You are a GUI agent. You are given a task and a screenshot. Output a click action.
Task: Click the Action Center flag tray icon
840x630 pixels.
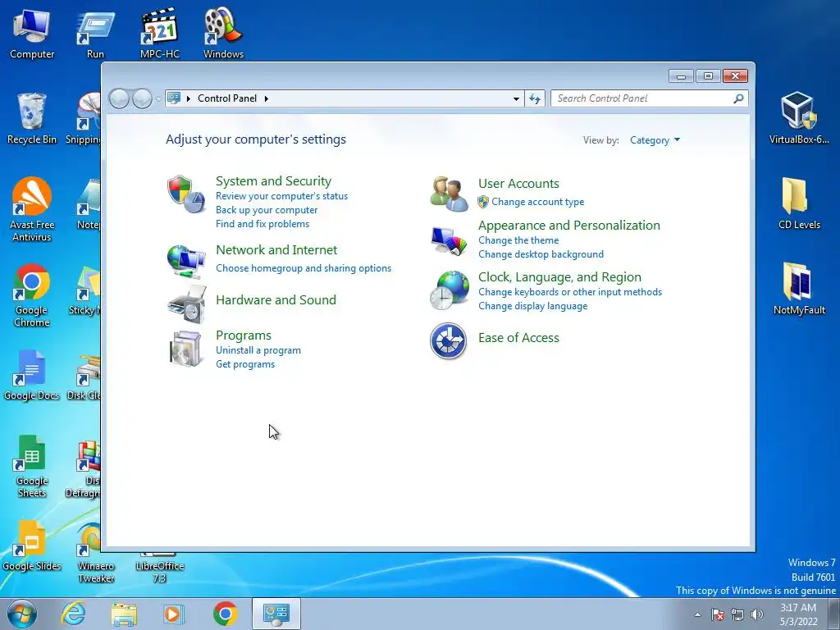coord(717,614)
